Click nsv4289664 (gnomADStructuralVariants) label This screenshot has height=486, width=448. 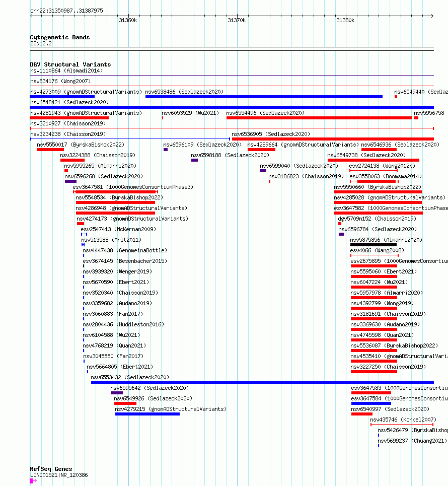[x=303, y=145]
